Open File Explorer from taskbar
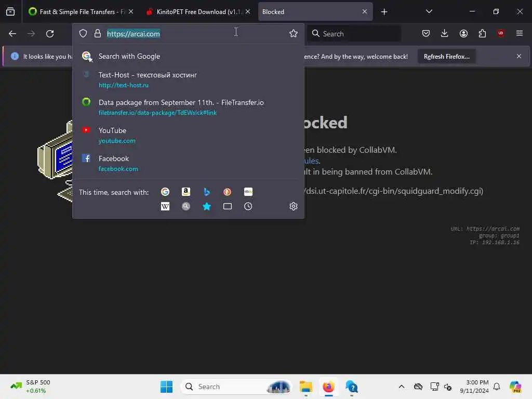The image size is (532, 399). 305,387
